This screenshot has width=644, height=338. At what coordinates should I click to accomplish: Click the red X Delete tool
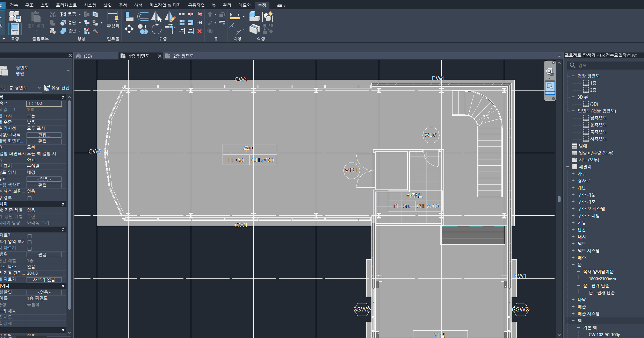[200, 31]
